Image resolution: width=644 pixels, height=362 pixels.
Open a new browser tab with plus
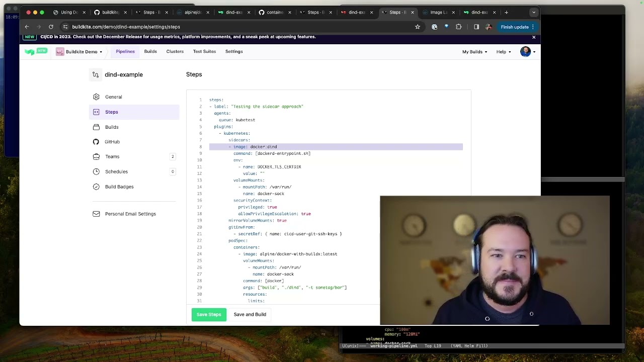pyautogui.click(x=506, y=12)
